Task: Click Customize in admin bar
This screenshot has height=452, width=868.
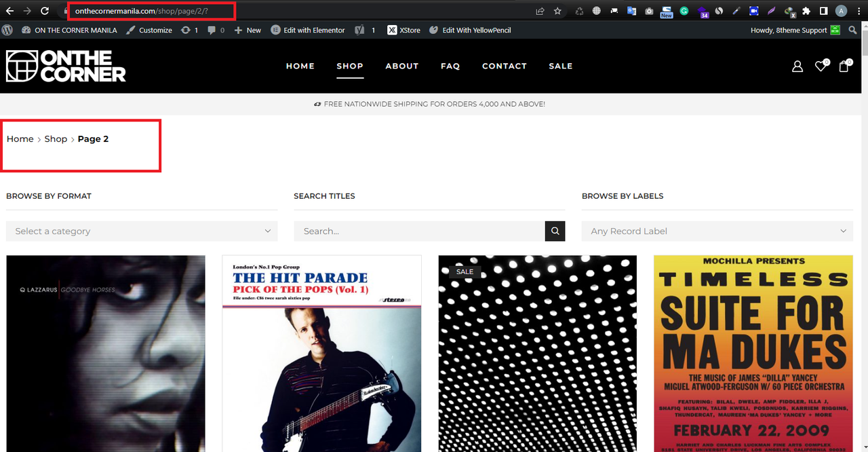Action: click(x=149, y=30)
